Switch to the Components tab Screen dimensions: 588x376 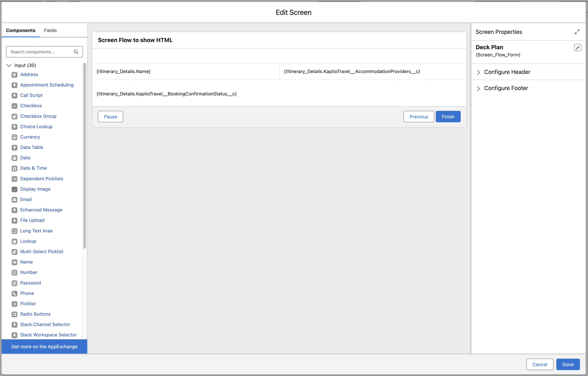pyautogui.click(x=21, y=30)
